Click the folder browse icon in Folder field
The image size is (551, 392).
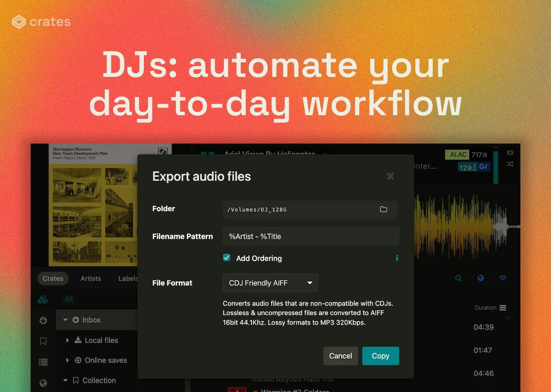[383, 209]
